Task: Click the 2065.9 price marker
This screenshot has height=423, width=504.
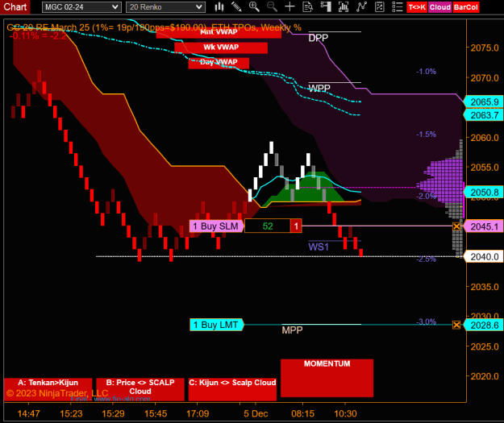Action: [483, 102]
